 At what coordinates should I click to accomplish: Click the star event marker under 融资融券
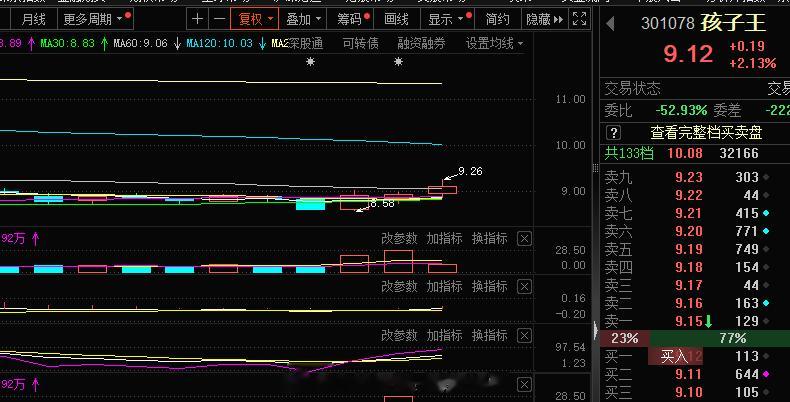pos(399,62)
